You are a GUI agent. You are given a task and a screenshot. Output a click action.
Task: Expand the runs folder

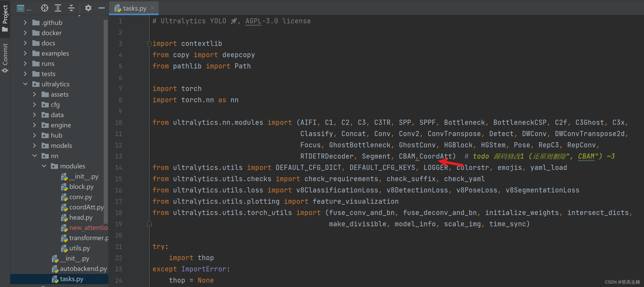[x=25, y=64]
